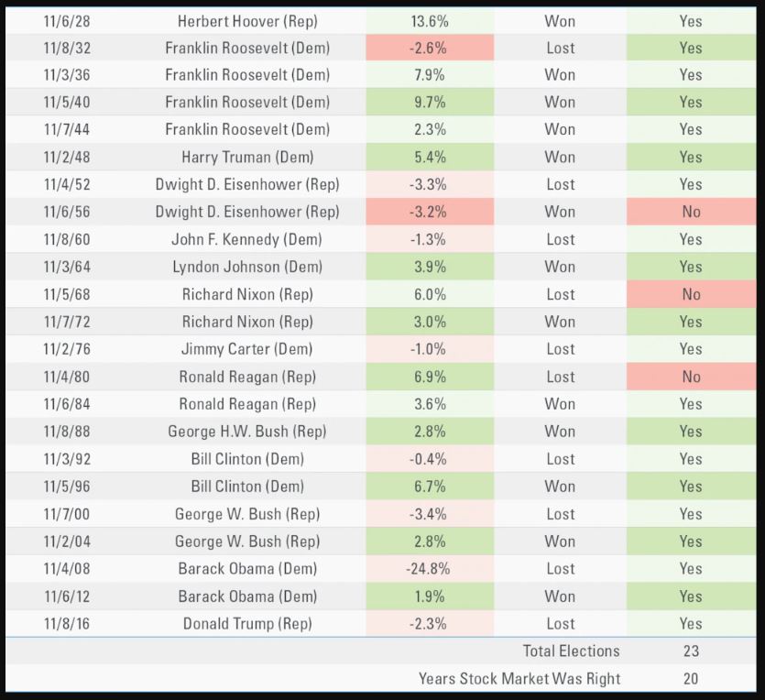Click the Years Stock Market Was Right label
Viewport: 765px width, 700px height.
coord(519,679)
